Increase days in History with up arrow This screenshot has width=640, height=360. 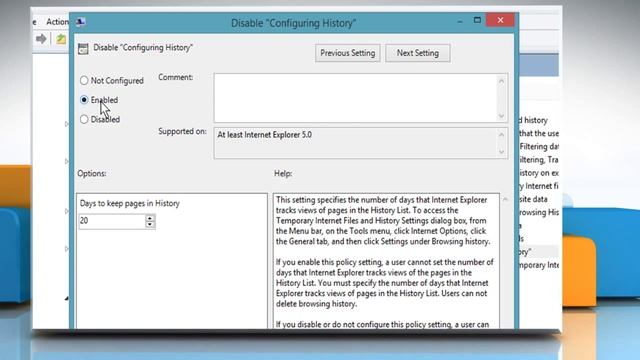[x=150, y=218]
